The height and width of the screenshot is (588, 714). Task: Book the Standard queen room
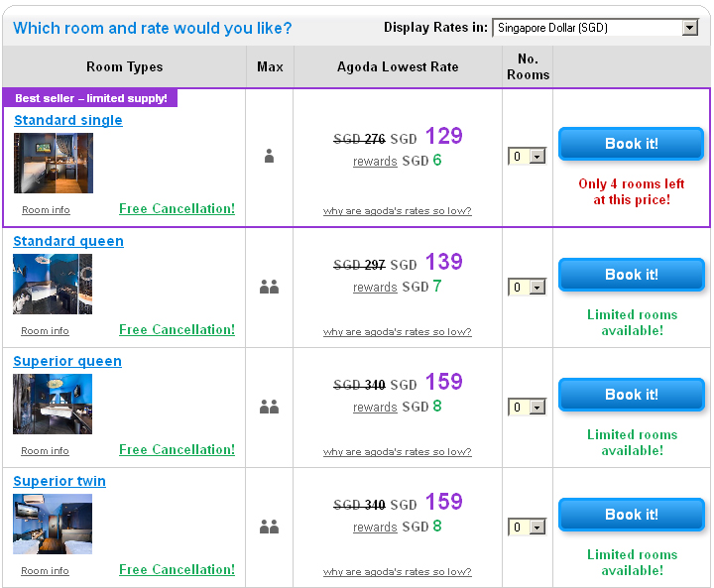[632, 275]
